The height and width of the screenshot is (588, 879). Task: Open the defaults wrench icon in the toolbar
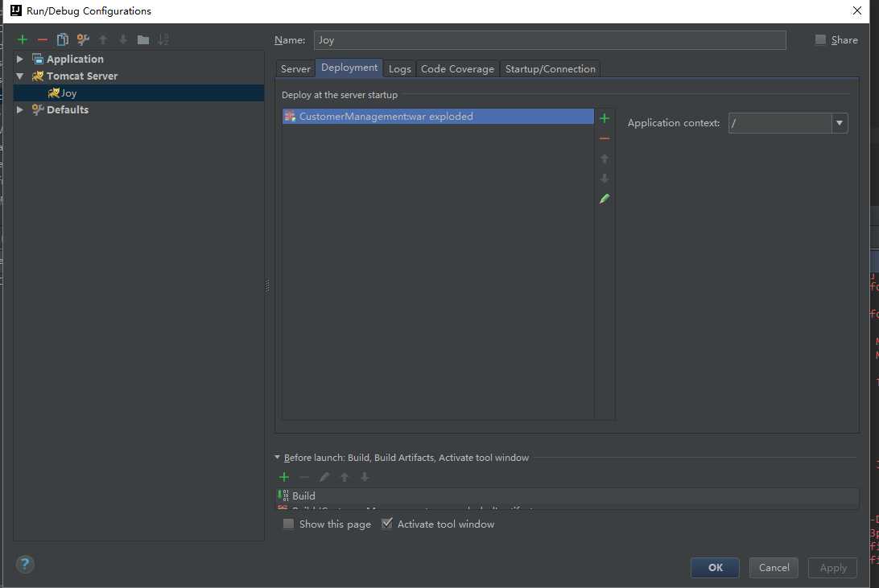point(83,39)
